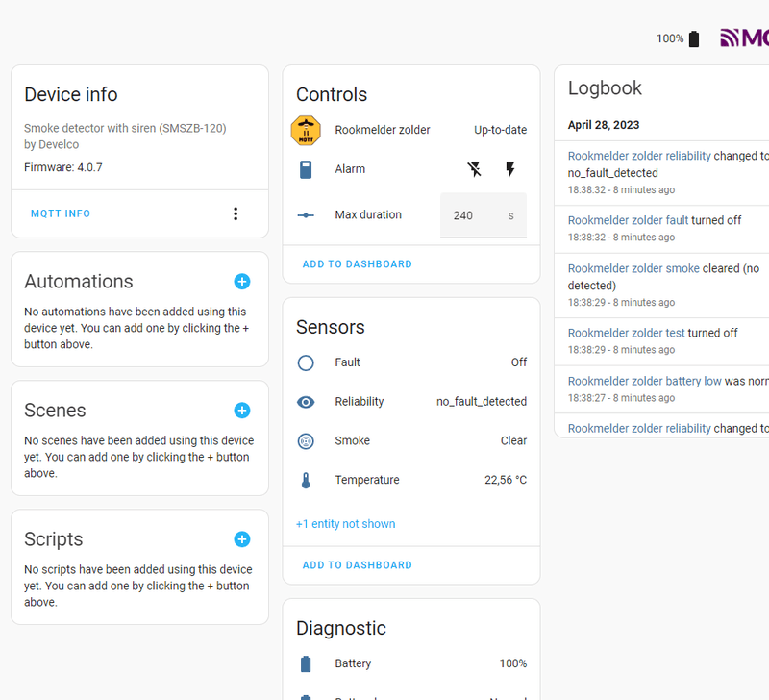Open the Battery diagnostic entity row
Screen dimensions: 769x700
tap(411, 663)
